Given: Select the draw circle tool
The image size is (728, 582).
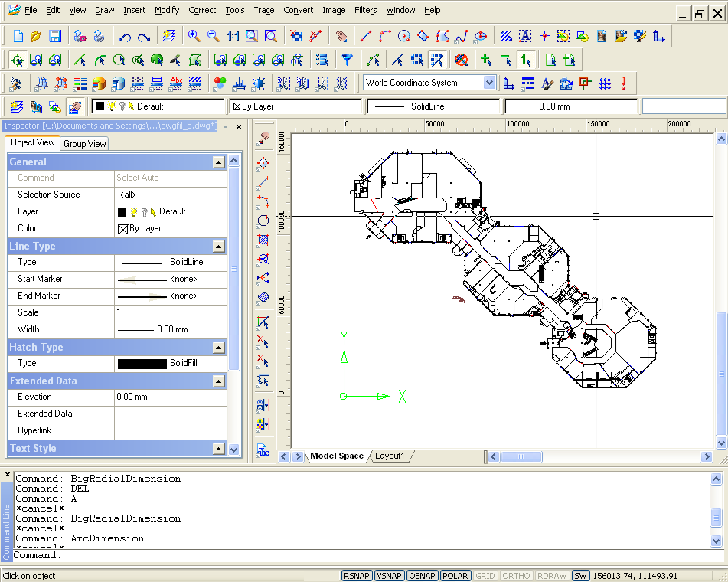Looking at the screenshot, I should pos(403,36).
